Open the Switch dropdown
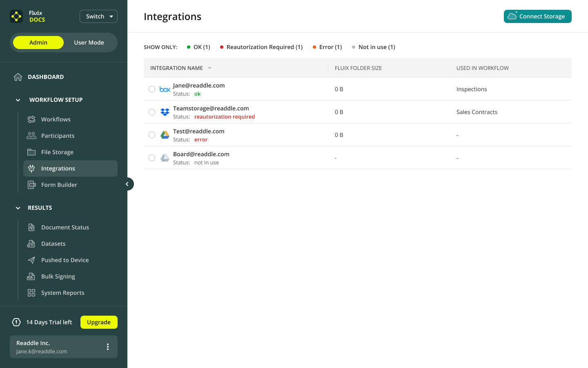Image resolution: width=588 pixels, height=368 pixels. (98, 16)
